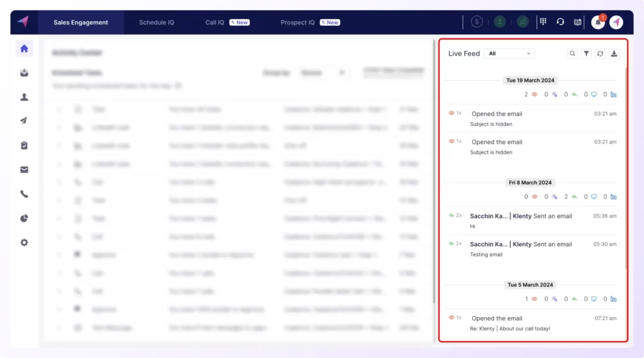The height and width of the screenshot is (358, 644).
Task: Click the Klenty logo in top bar
Action: tap(23, 21)
